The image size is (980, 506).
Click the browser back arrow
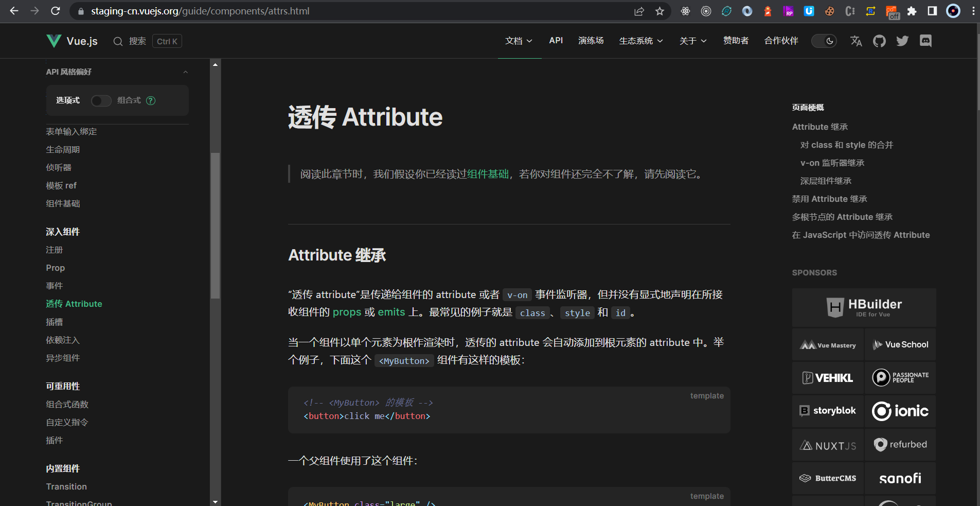tap(14, 11)
